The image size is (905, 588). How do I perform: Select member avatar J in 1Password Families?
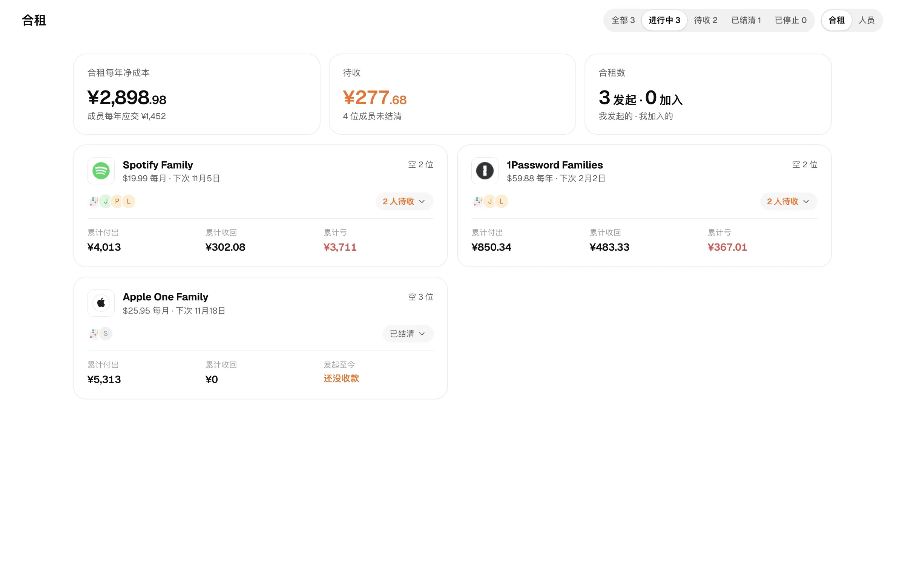[490, 201]
